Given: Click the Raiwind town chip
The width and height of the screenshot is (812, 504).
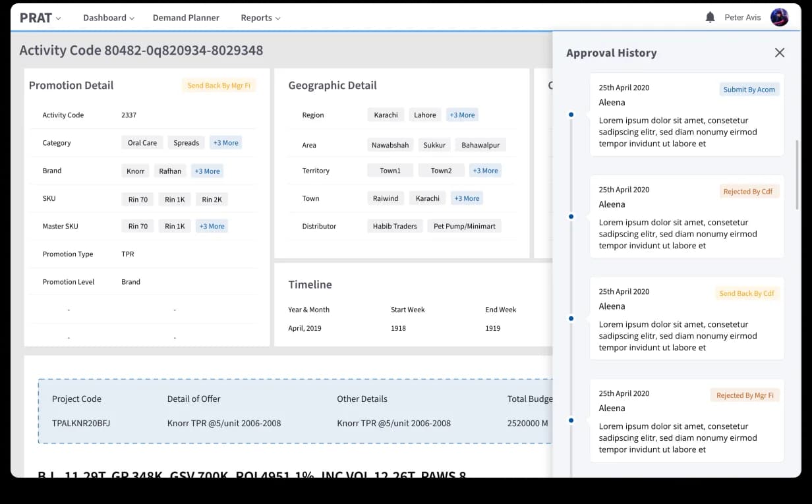Looking at the screenshot, I should click(386, 198).
